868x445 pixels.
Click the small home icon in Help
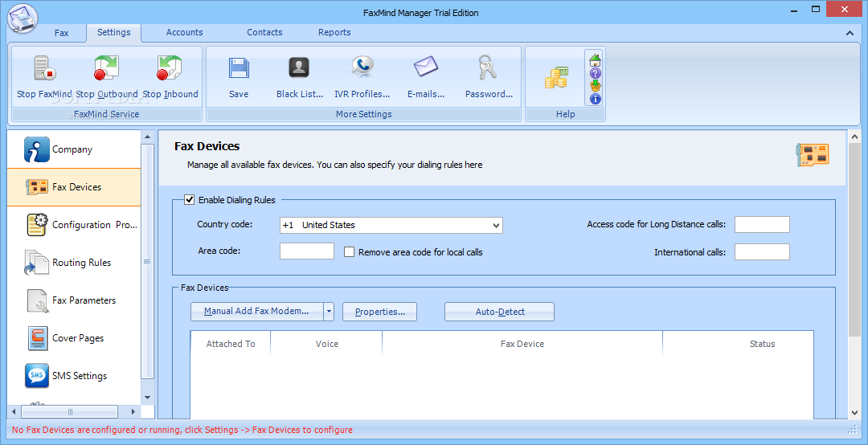[x=595, y=59]
